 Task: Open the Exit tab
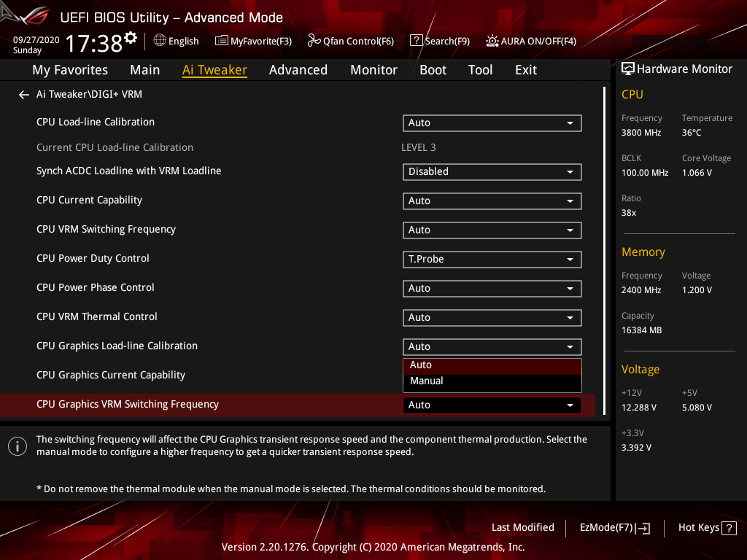coord(526,70)
